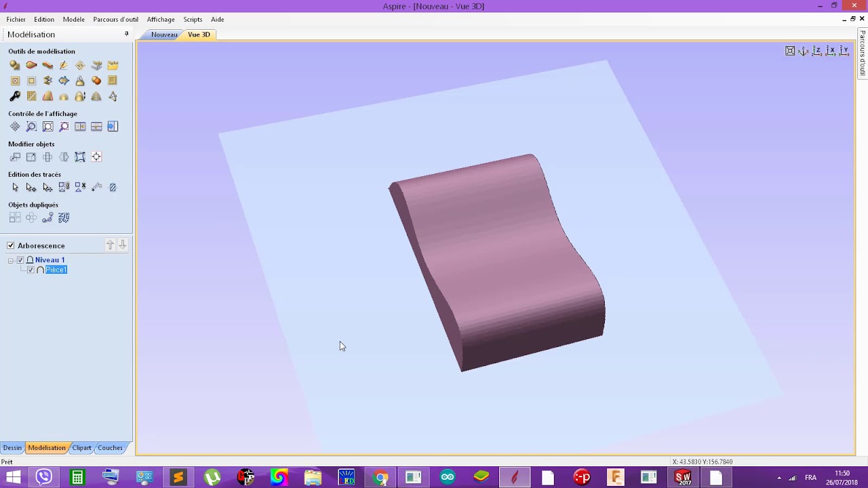Viewport: 868px width, 488px height.
Task: Open the Edition menu
Action: [44, 19]
